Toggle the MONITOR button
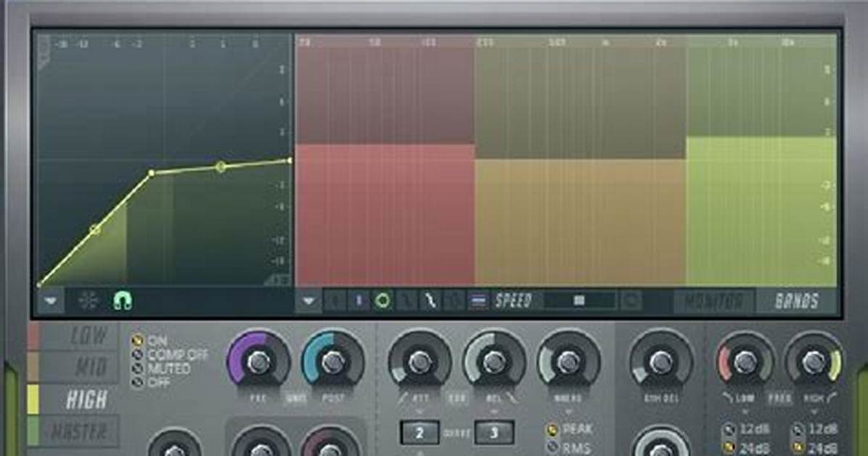868x456 pixels. tap(713, 301)
